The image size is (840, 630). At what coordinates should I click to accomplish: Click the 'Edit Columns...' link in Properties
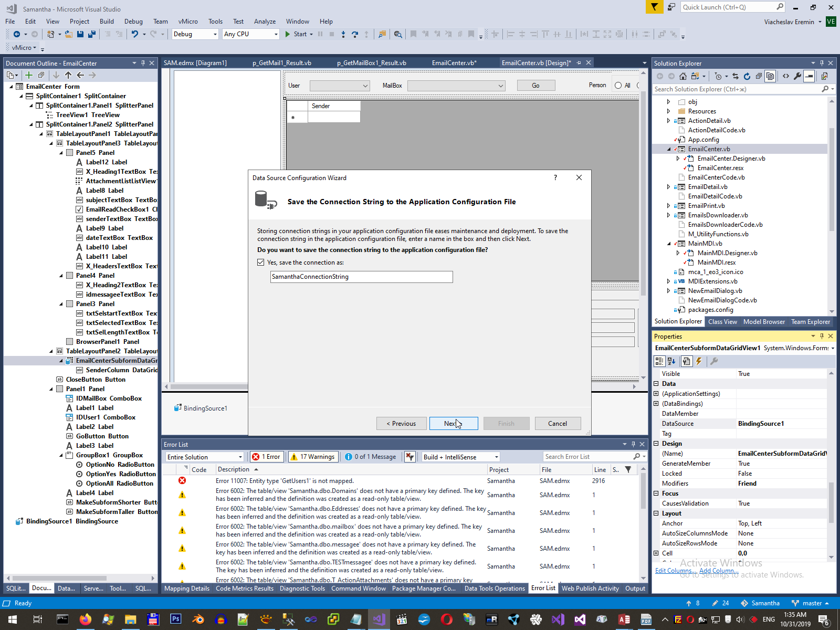pos(676,571)
